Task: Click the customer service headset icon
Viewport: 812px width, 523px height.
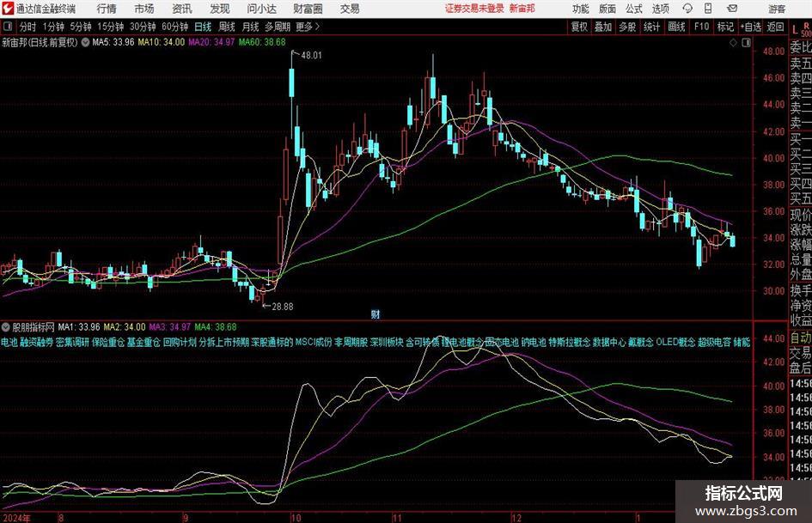Action: 687,9
